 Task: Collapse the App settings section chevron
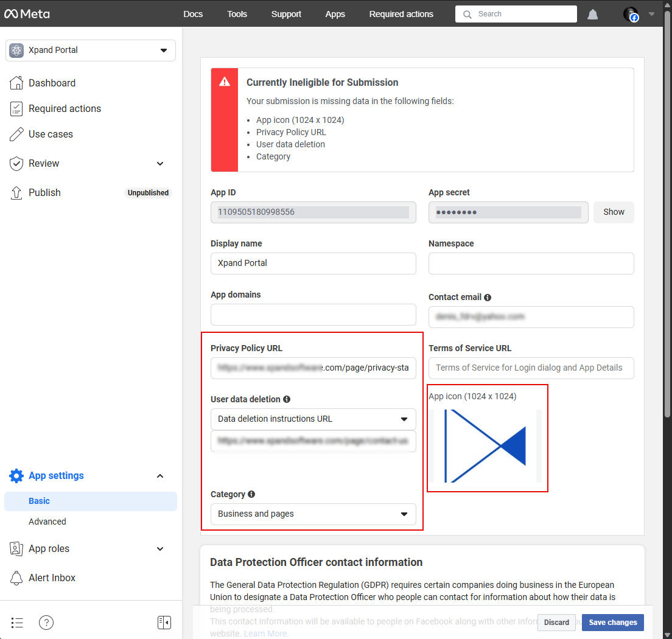point(160,476)
